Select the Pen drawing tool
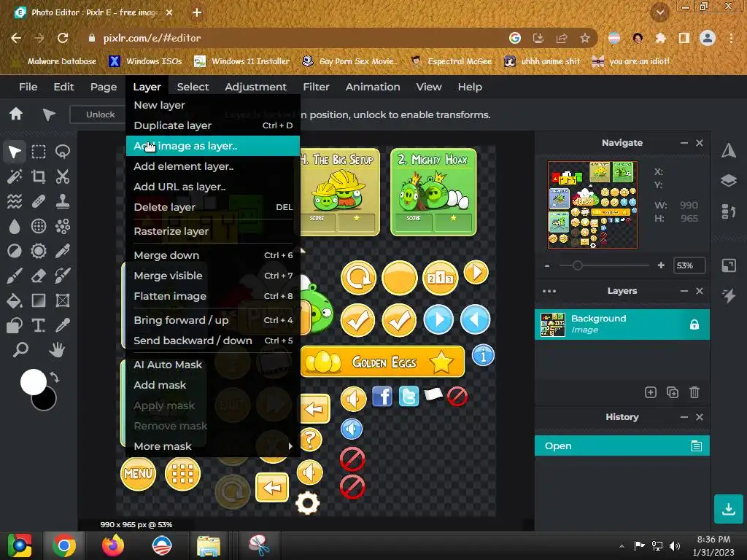 point(63,251)
